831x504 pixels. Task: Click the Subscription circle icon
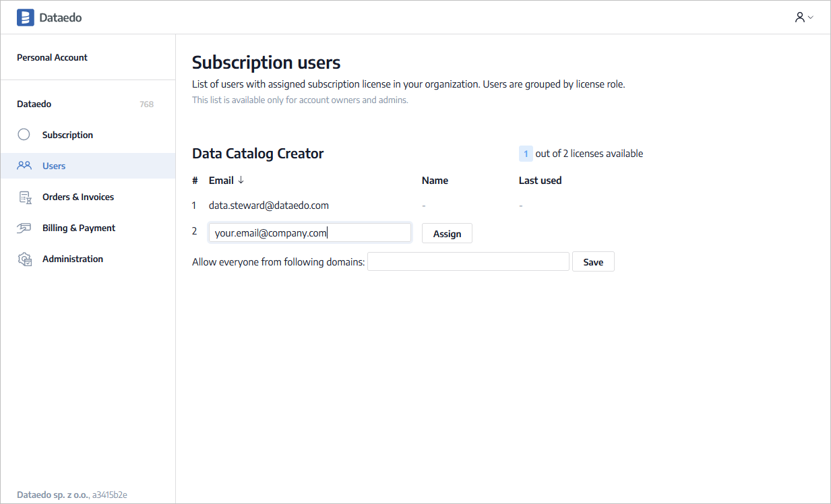[x=24, y=135]
